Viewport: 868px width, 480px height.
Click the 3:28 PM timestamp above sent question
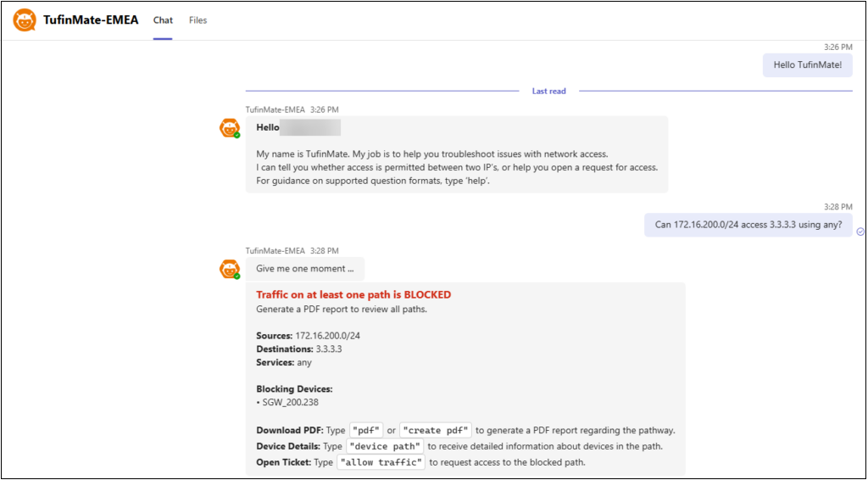(838, 207)
